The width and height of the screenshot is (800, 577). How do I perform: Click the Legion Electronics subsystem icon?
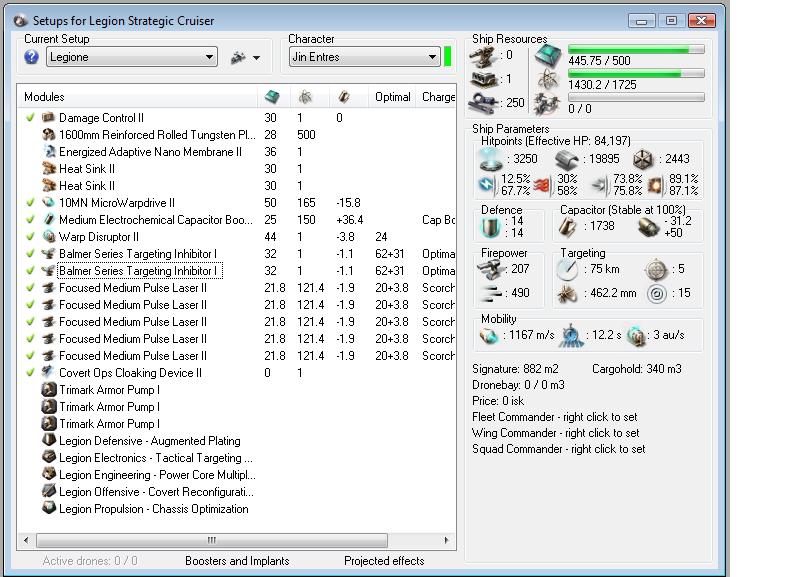(x=48, y=458)
